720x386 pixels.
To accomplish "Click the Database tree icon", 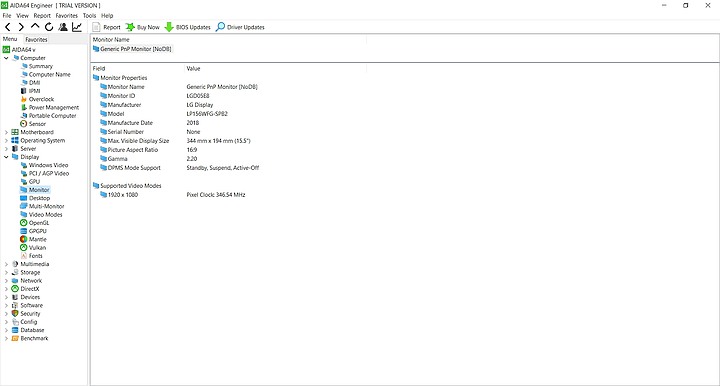I will click(15, 330).
